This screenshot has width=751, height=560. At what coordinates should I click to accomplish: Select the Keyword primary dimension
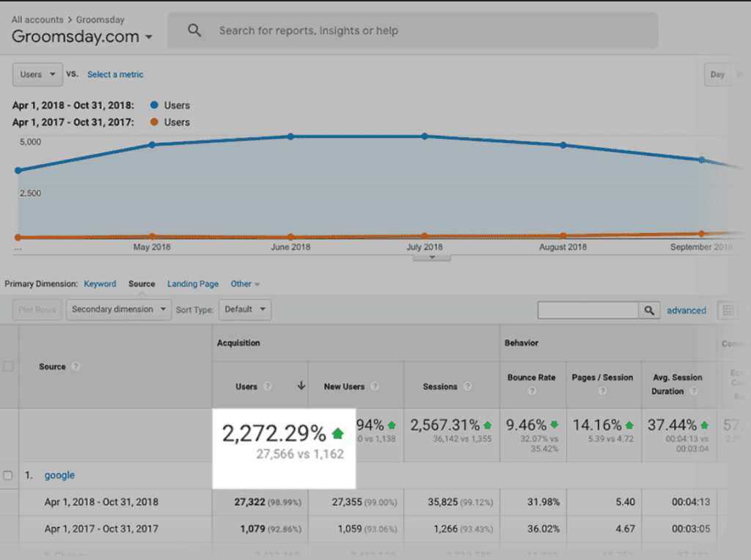click(100, 284)
